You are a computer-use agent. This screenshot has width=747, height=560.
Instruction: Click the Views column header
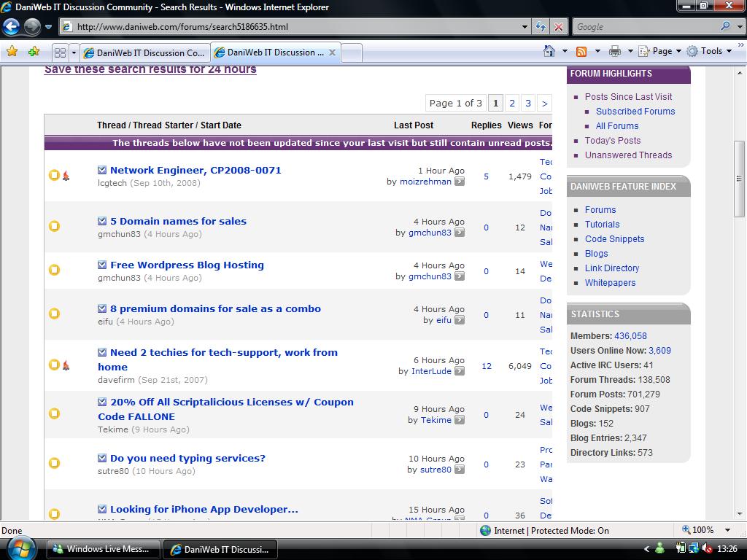[520, 125]
